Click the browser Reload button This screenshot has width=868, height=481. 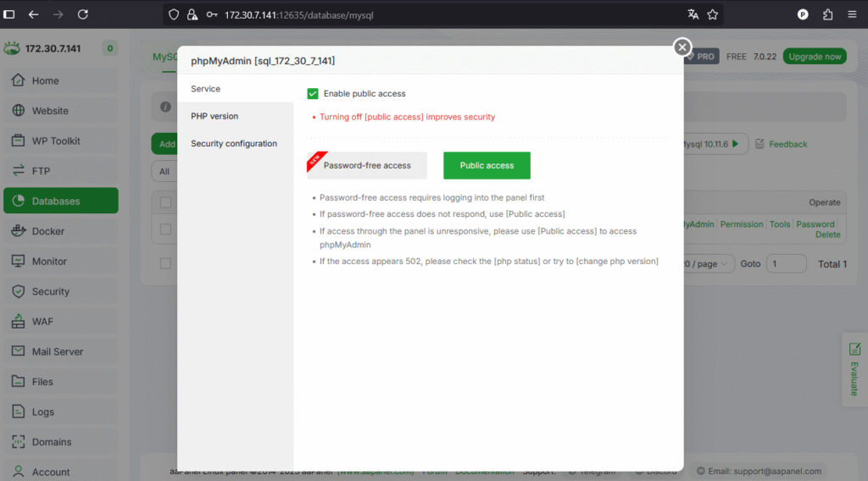click(83, 14)
